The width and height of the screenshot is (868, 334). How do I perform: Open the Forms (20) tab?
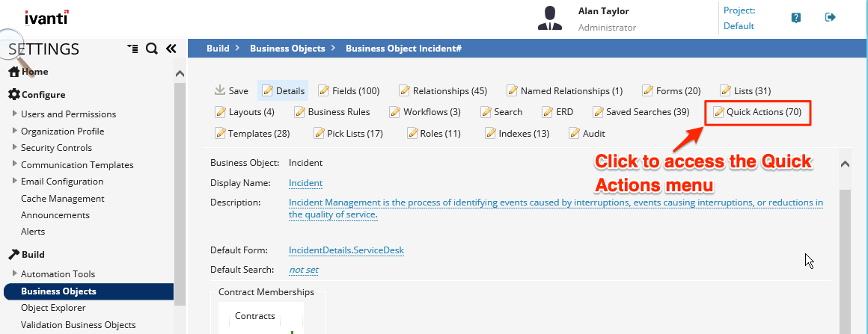coord(671,90)
